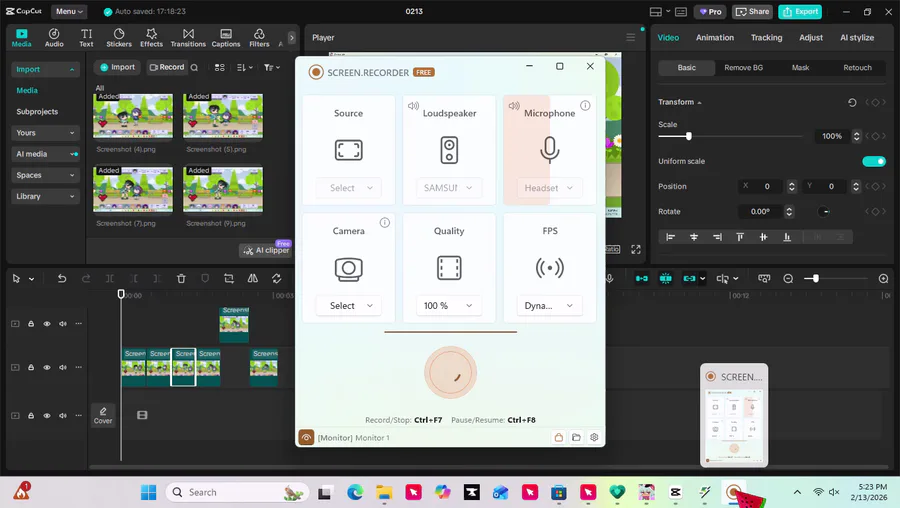This screenshot has width=900, height=508.
Task: Toggle the Uniform scale switch
Action: [874, 161]
